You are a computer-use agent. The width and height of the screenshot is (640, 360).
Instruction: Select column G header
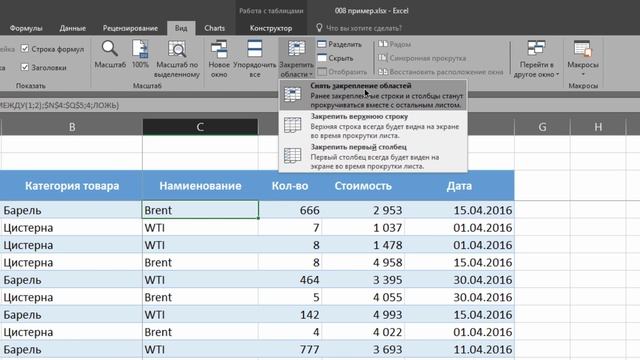[542, 127]
